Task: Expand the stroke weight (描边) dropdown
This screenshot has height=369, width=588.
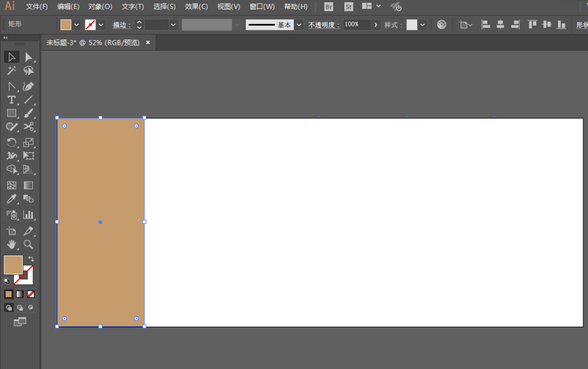Action: (173, 25)
